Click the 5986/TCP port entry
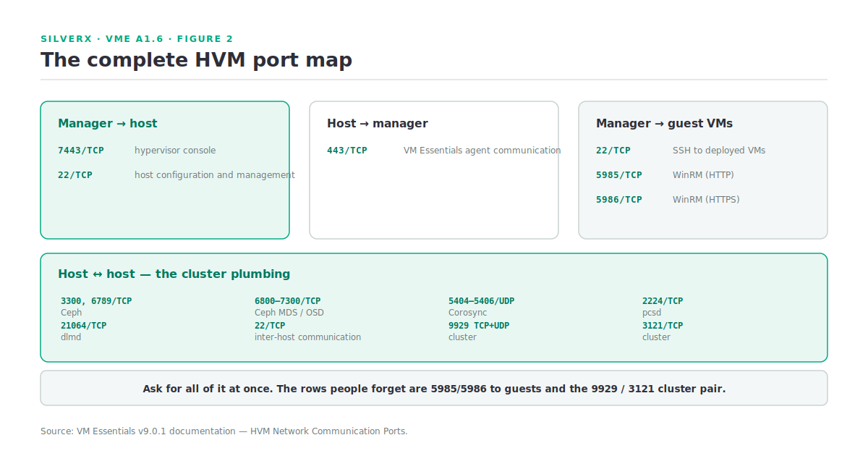 click(619, 200)
